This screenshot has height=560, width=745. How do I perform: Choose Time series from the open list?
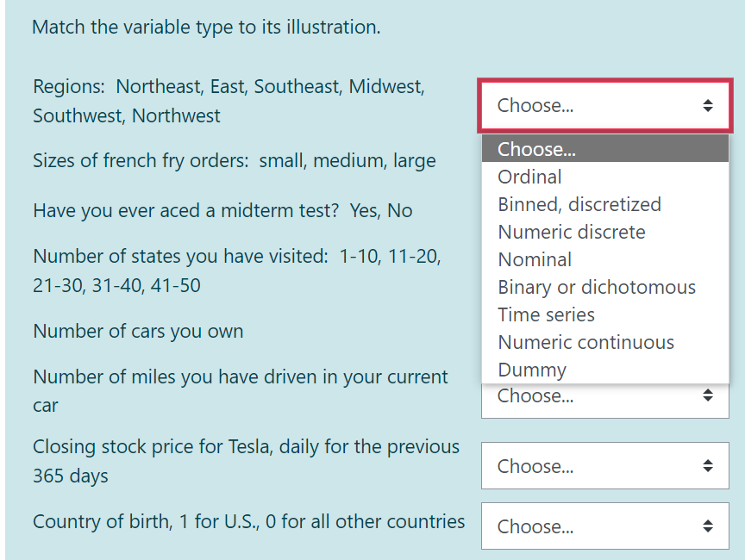(546, 314)
